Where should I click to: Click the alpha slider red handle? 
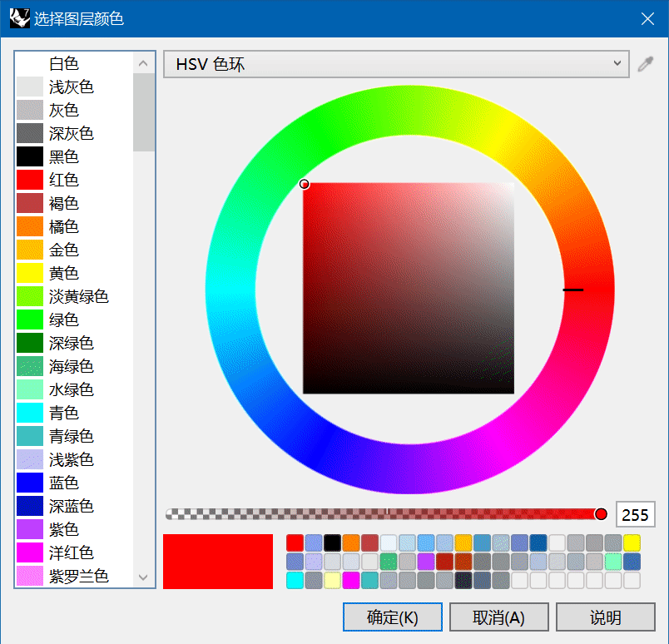coord(601,514)
